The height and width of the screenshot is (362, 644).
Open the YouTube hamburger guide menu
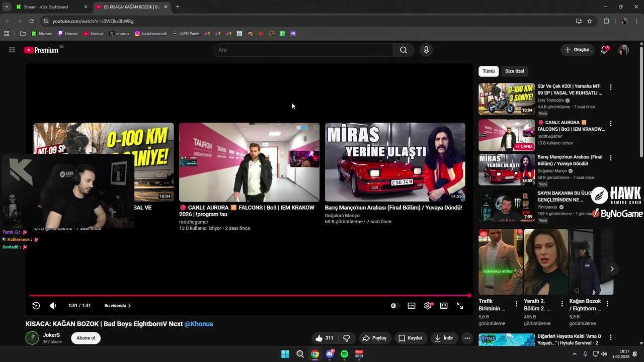click(12, 50)
